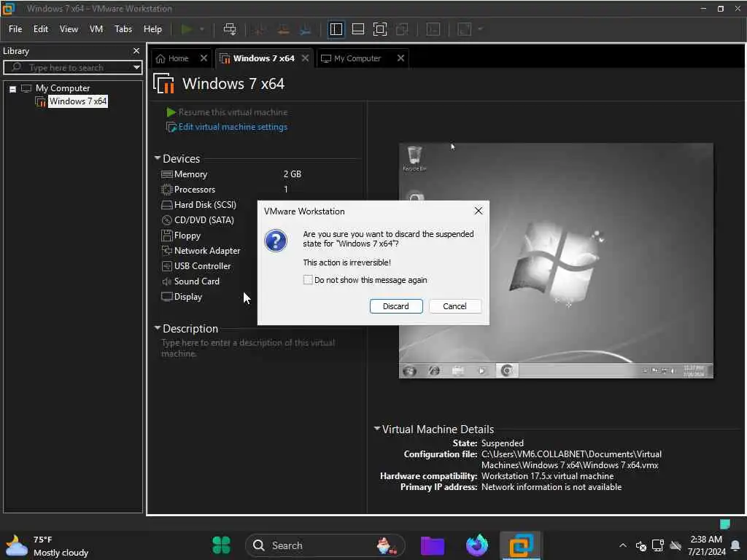
Task: Click the taskbar Search box
Action: pos(325,545)
